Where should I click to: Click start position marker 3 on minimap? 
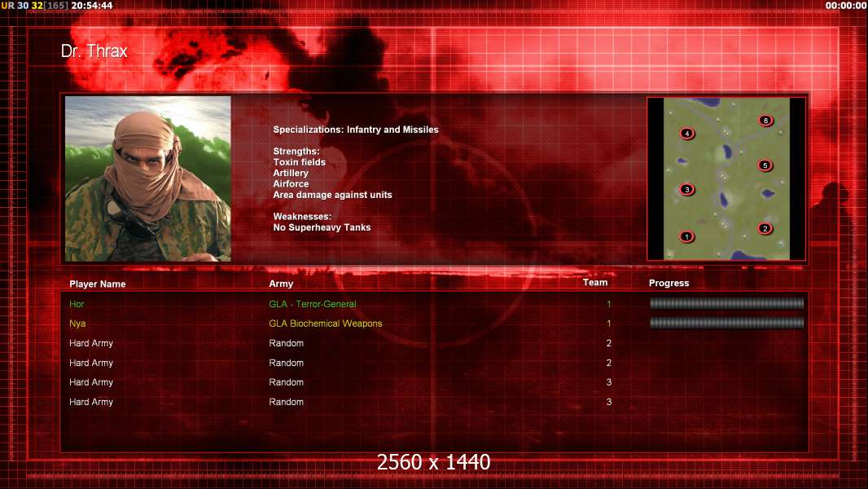(687, 189)
